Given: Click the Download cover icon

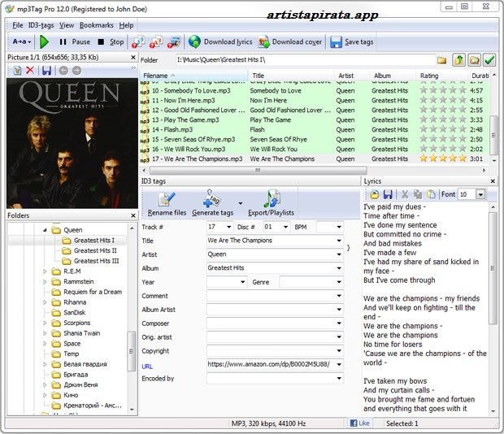Looking at the screenshot, I should coord(264,41).
